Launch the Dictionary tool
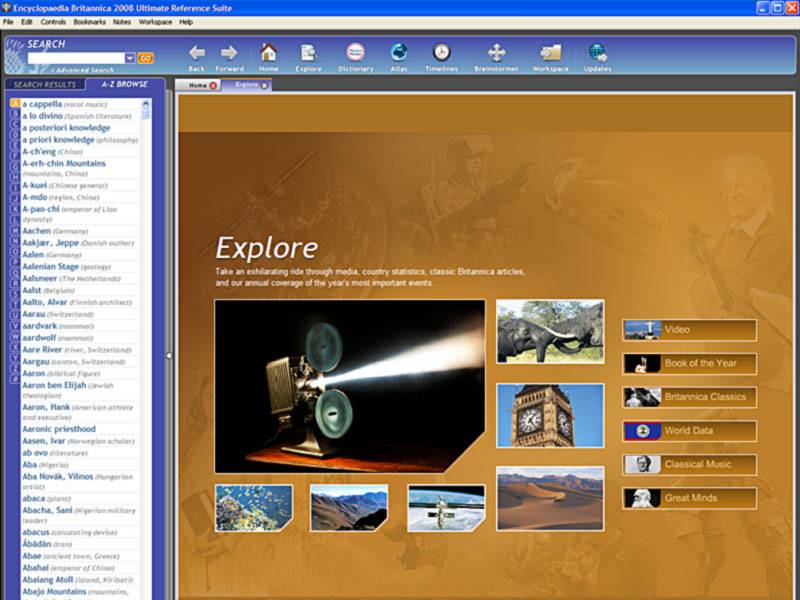The image size is (800, 600). pyautogui.click(x=356, y=57)
